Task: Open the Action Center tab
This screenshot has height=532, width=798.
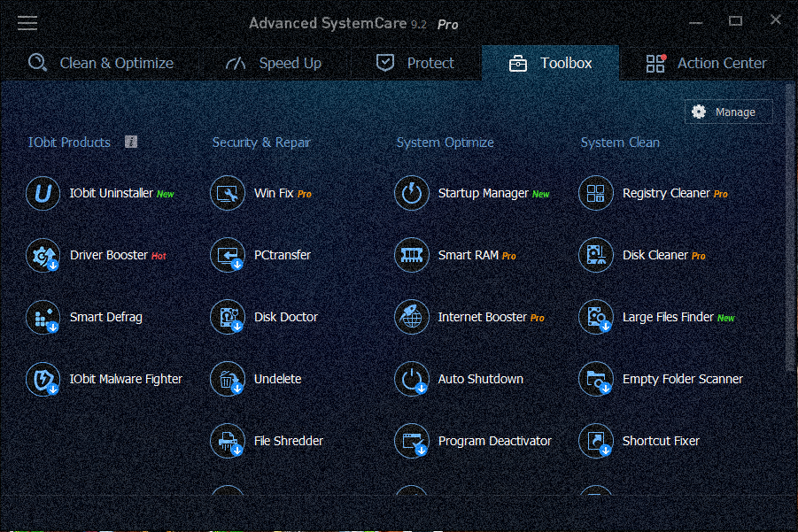Action: pos(706,63)
